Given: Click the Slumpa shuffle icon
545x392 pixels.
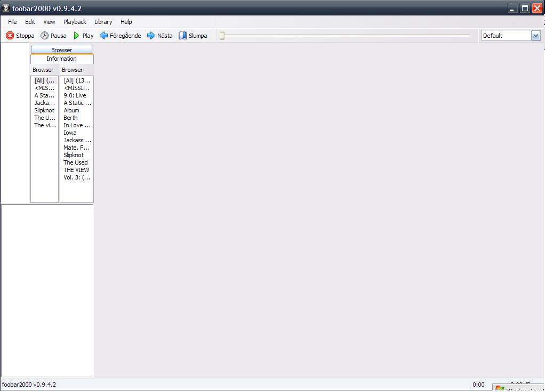Looking at the screenshot, I should (x=183, y=35).
